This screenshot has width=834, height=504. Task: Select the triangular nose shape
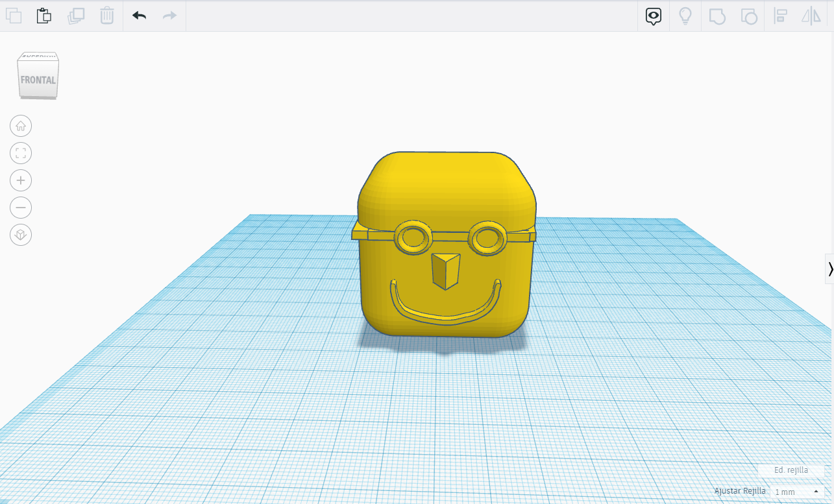[446, 270]
